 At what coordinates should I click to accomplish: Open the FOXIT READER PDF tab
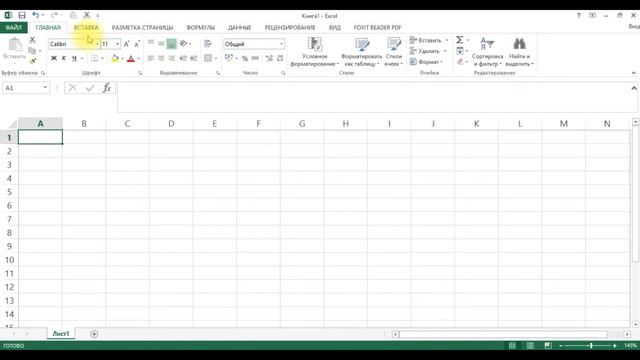pos(378,27)
